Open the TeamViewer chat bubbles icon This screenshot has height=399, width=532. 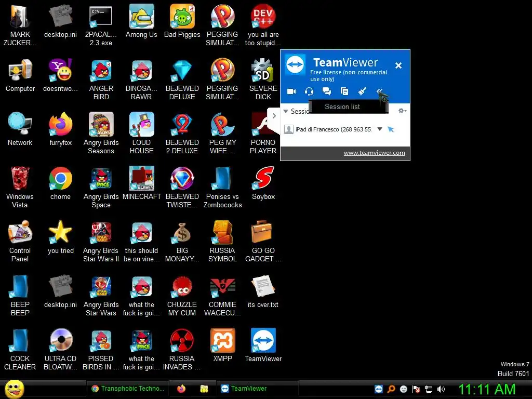click(x=327, y=91)
